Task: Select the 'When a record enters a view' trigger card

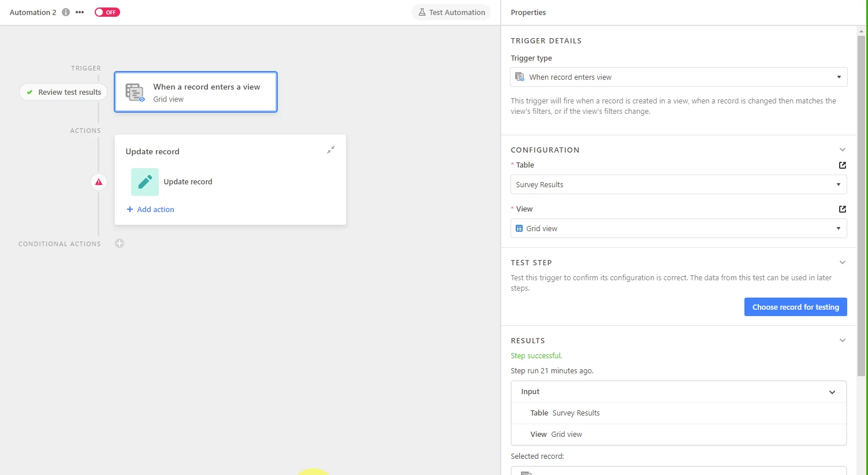Action: pyautogui.click(x=196, y=92)
